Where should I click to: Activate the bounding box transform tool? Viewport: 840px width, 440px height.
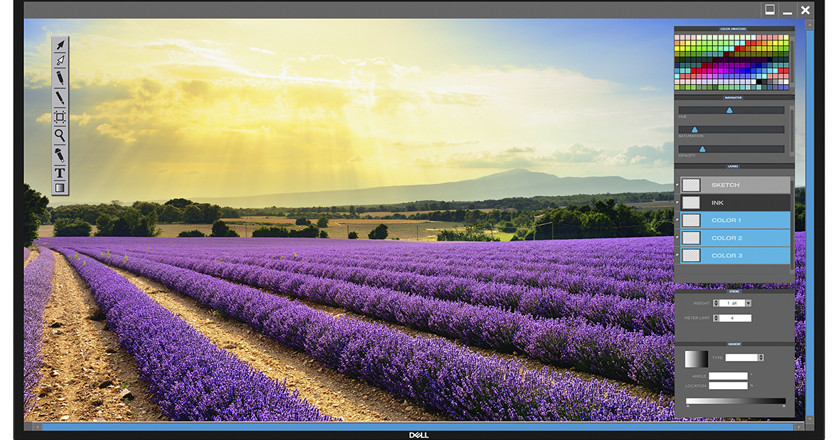pos(60,117)
